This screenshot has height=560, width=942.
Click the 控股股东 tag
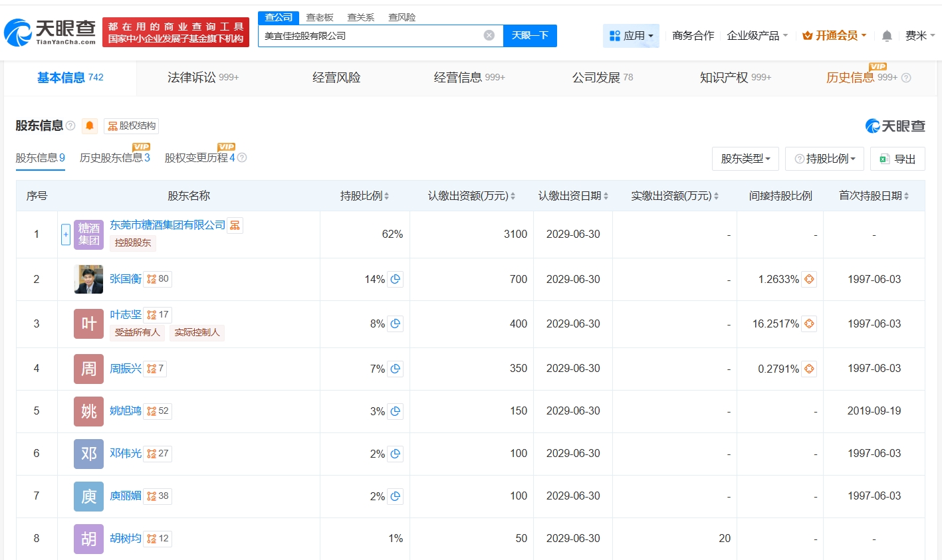click(x=133, y=243)
